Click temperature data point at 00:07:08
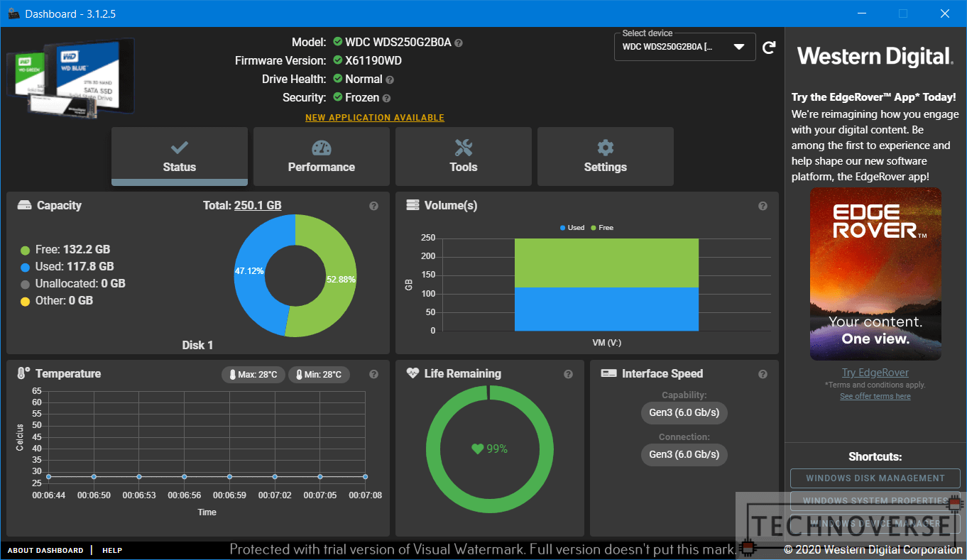 [x=365, y=477]
